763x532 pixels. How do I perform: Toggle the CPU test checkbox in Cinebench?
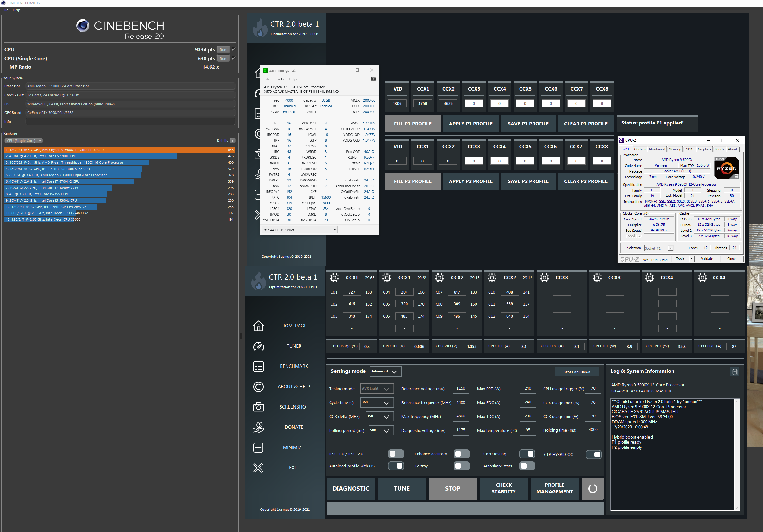tap(234, 49)
